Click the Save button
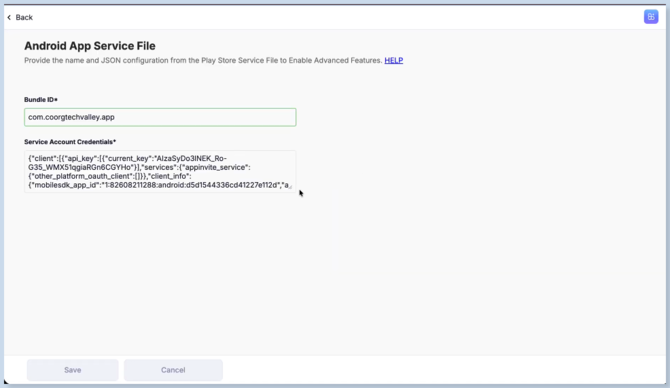 click(x=73, y=370)
